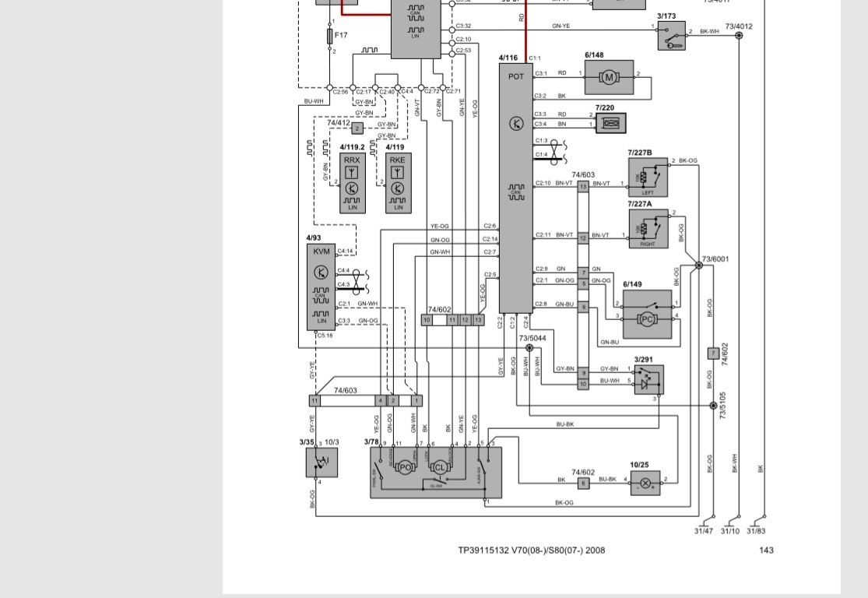
Task: Select the PC motor in component 6/149
Action: 646,319
